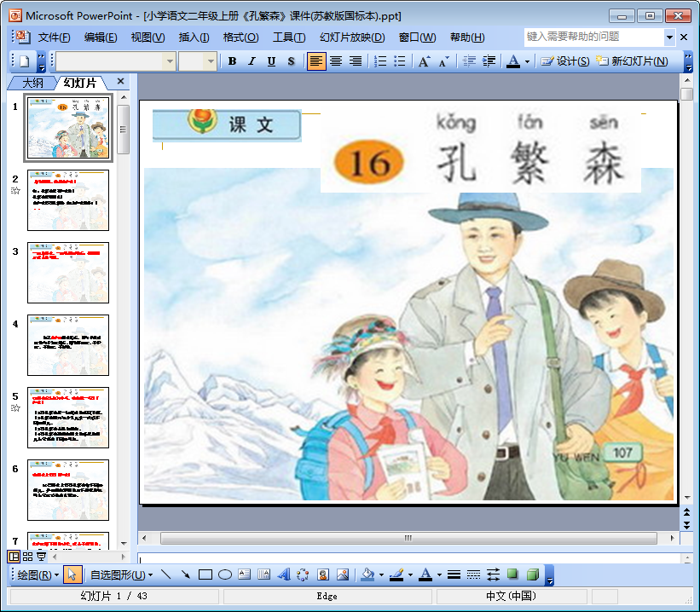Screen dimensions: 700x612
Task: Select the Oval drawing tool
Action: (225, 574)
